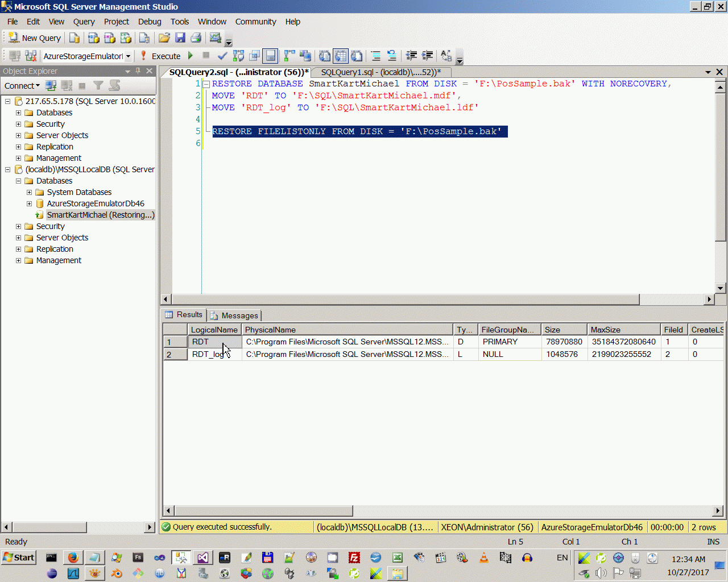Open a file with the folder icon
This screenshot has height=582, width=728.
pyautogui.click(x=164, y=38)
